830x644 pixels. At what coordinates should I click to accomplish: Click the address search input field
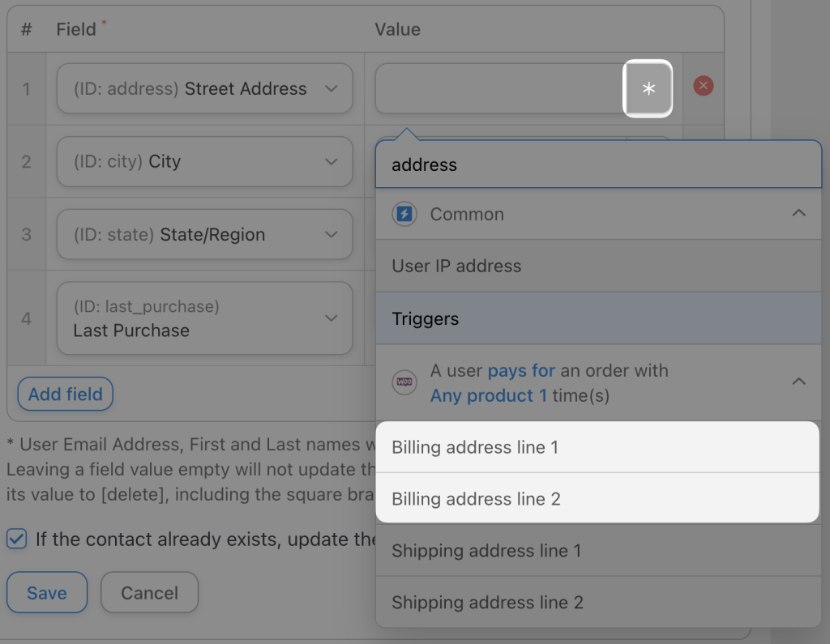598,164
